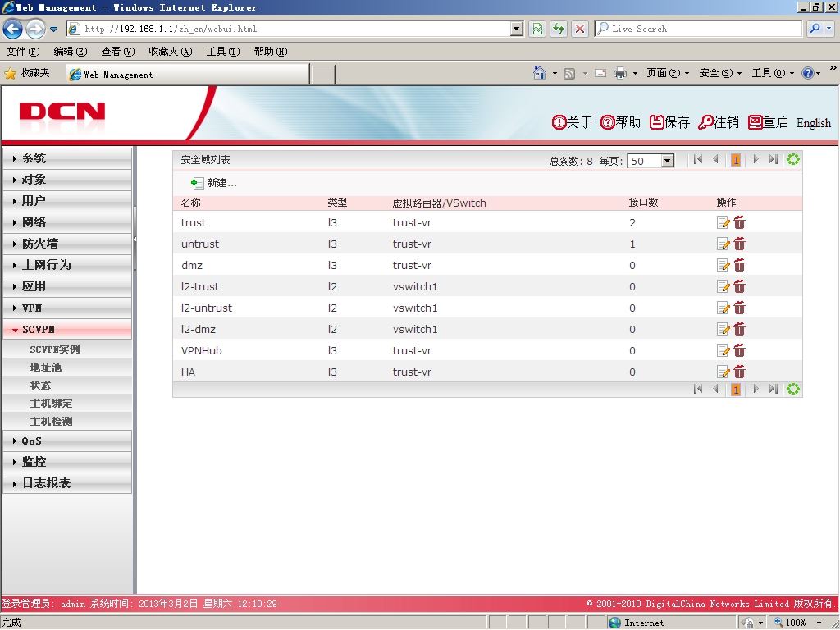
Task: Open the 关于 about link
Action: pos(572,122)
